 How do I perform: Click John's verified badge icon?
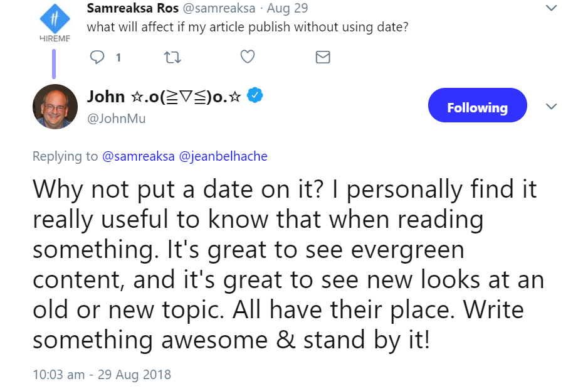point(254,96)
